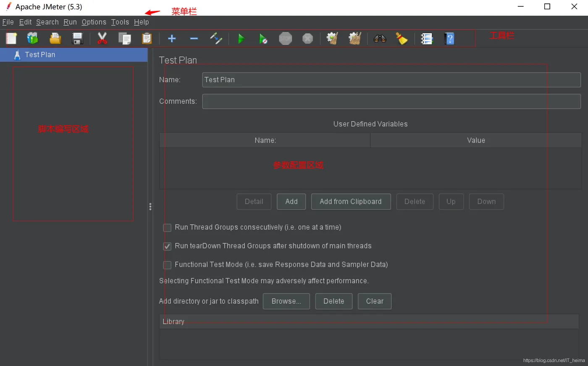The height and width of the screenshot is (366, 588).
Task: Click the Help question mark icon
Action: tap(449, 39)
